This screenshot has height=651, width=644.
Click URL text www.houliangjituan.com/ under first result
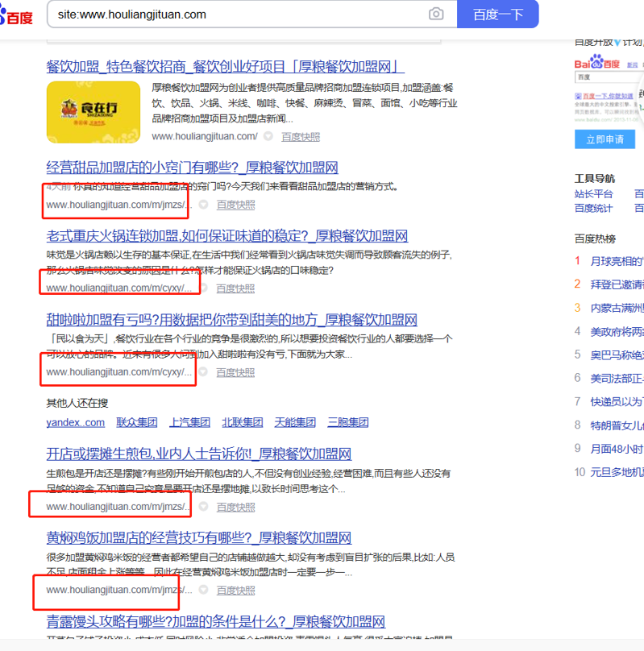coord(205,136)
